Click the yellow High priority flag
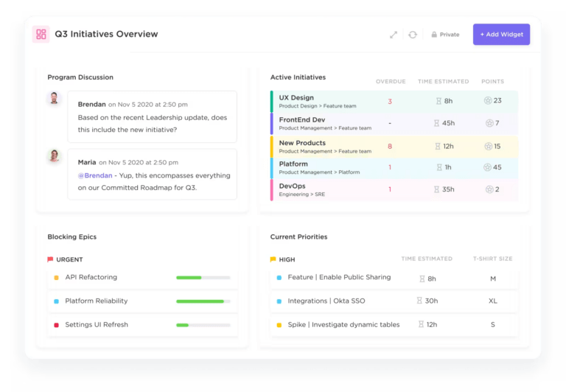 click(273, 259)
